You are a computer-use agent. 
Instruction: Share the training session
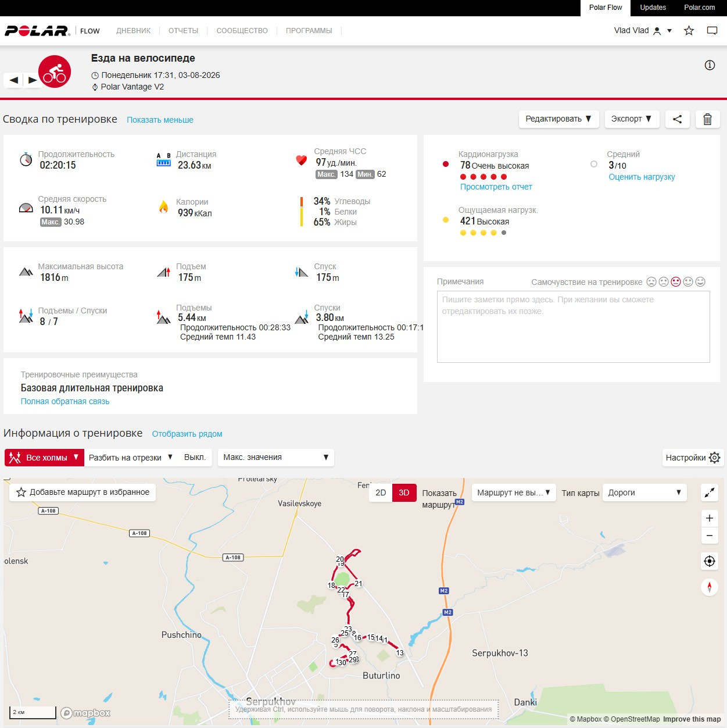coord(678,119)
